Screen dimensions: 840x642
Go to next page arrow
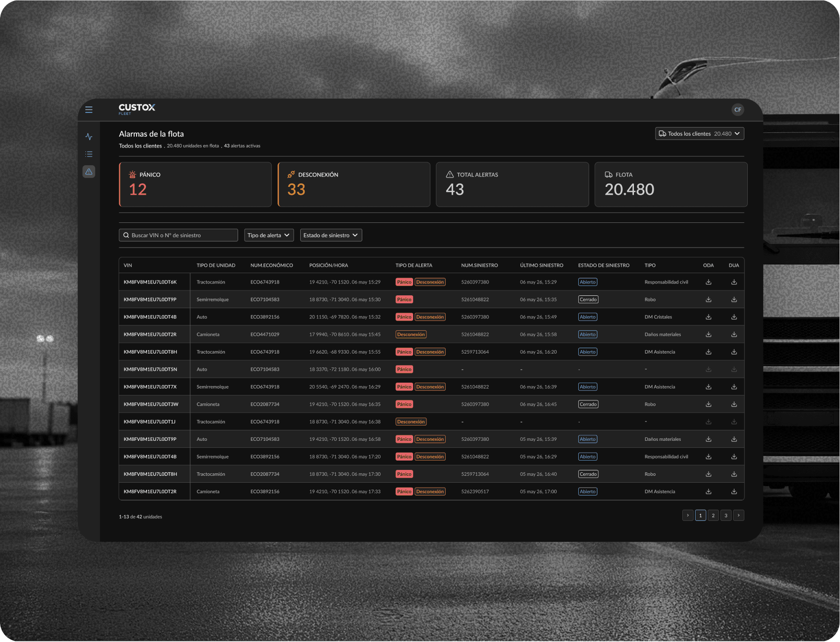[x=738, y=515]
